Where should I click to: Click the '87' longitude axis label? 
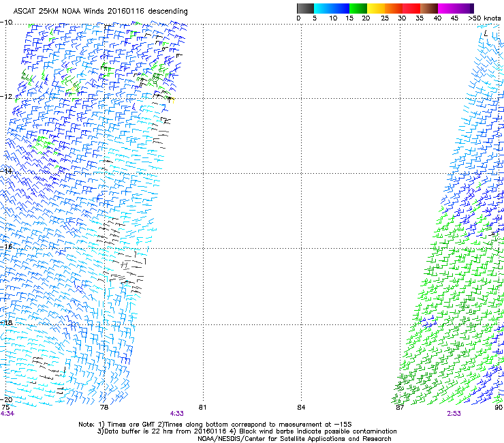pyautogui.click(x=400, y=408)
